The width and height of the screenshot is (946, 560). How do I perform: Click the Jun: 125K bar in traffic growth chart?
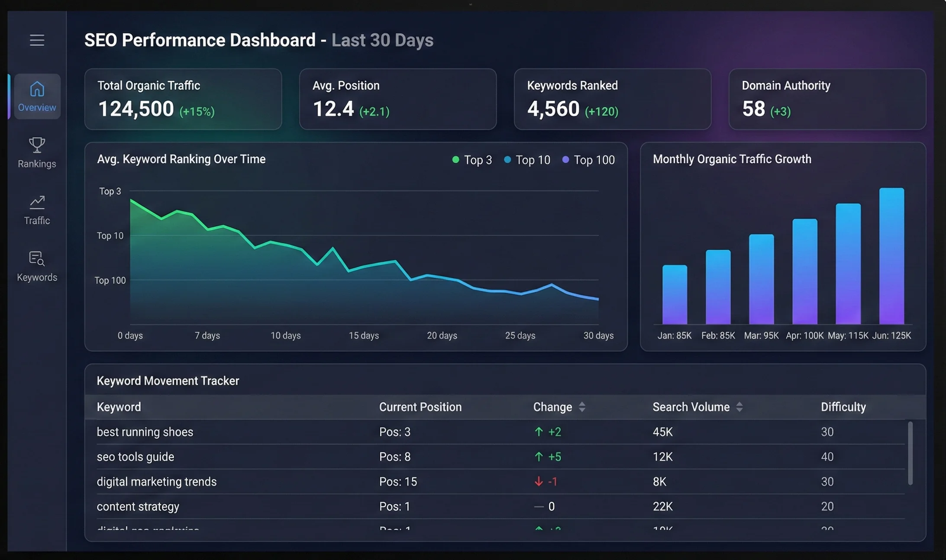click(891, 255)
